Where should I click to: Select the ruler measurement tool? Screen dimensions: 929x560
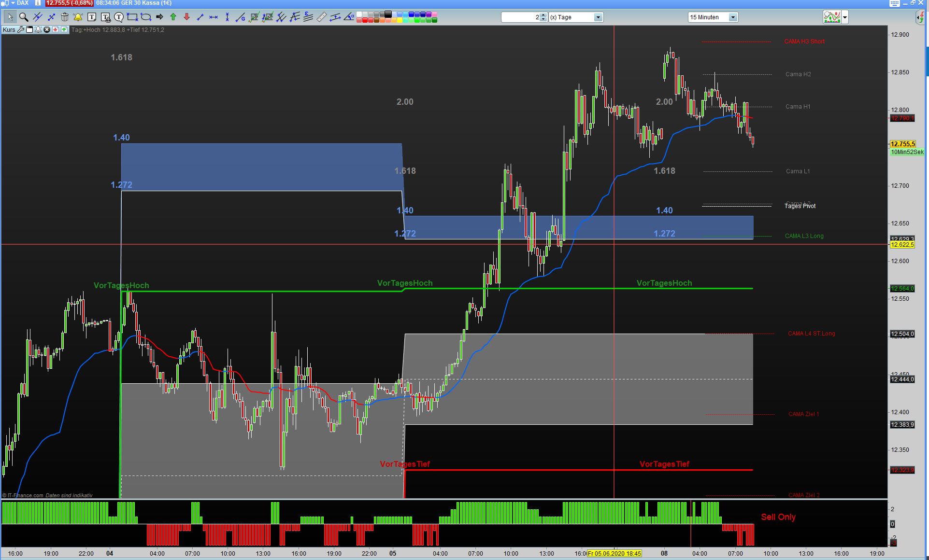pos(322,17)
